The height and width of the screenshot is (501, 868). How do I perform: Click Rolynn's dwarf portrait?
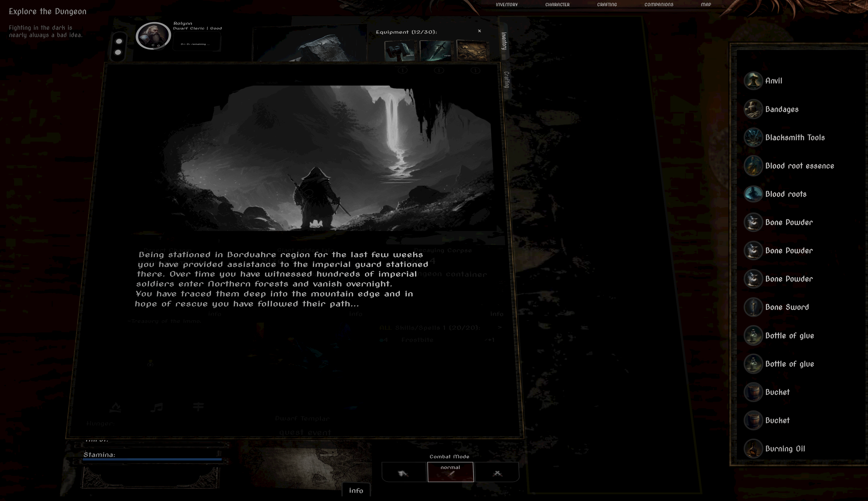153,35
